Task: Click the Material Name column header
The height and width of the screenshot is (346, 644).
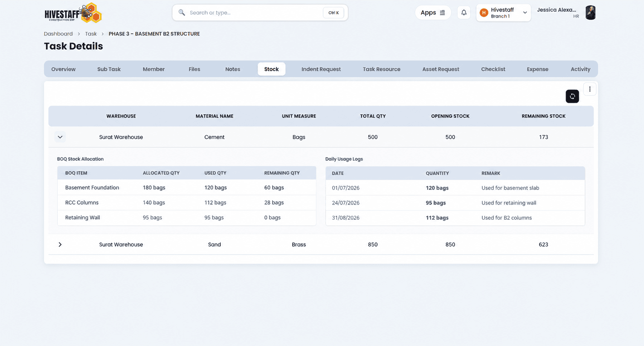Action: point(214,116)
